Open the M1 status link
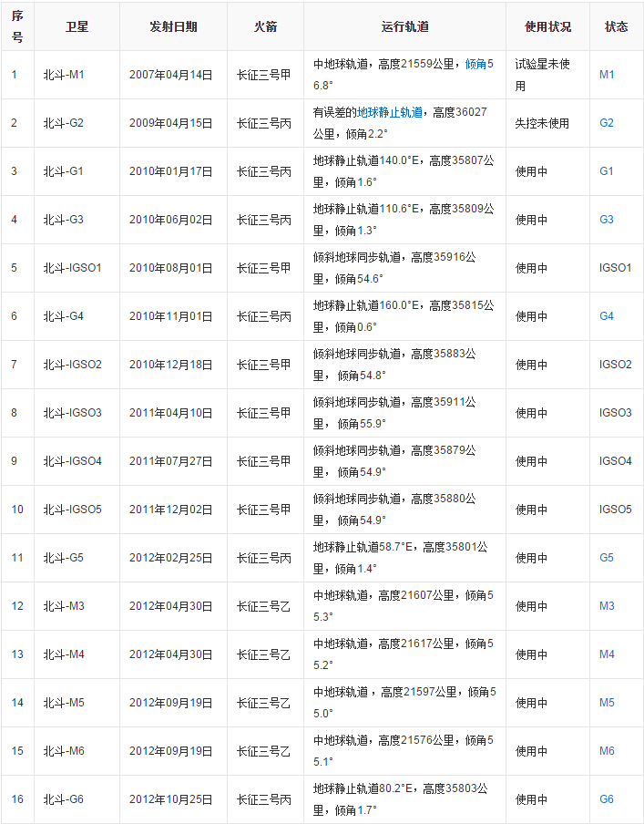644x824 pixels. click(607, 75)
